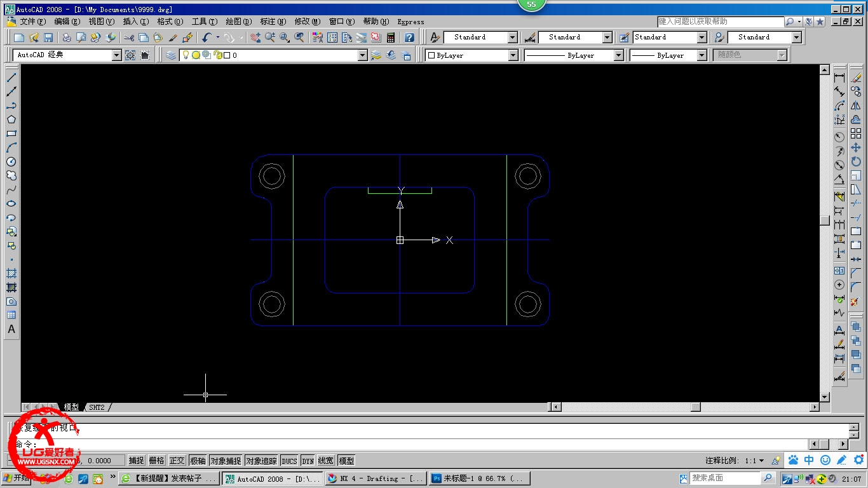Toggle 捕捉 snap mode in status bar

(x=136, y=461)
